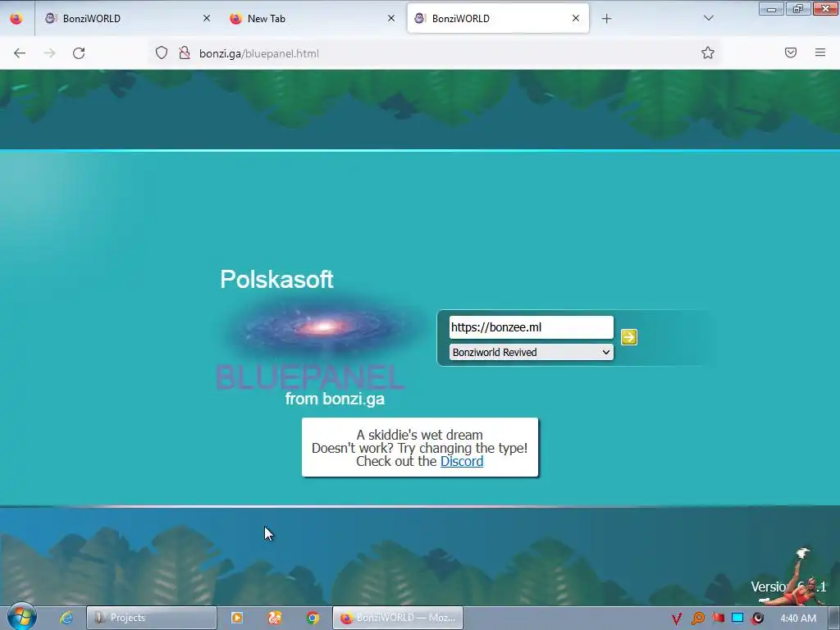Click the Show desktop button

[x=834, y=618]
